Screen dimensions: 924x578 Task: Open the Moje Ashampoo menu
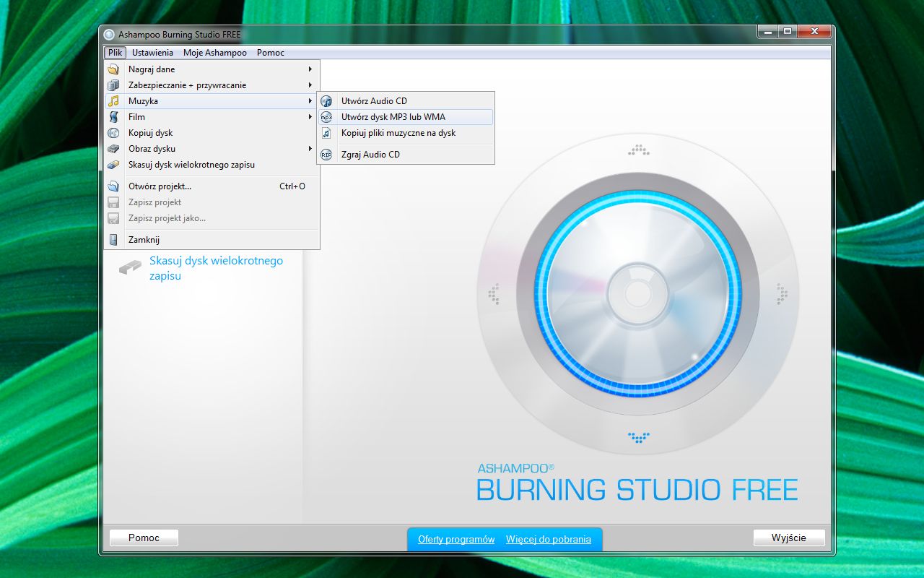point(215,53)
